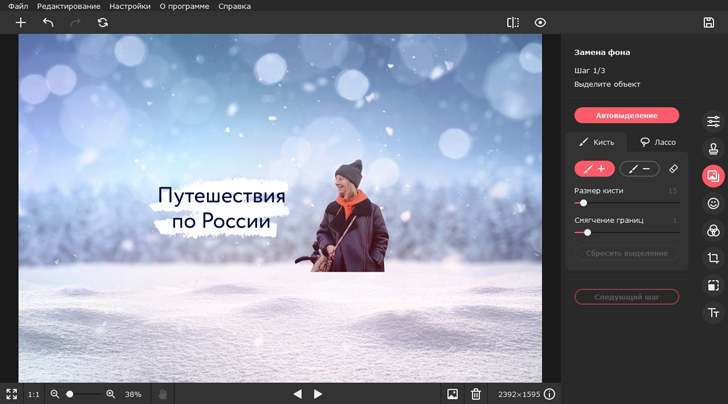The height and width of the screenshot is (404, 728).
Task: Click the Размер кисти slider
Action: coord(626,203)
